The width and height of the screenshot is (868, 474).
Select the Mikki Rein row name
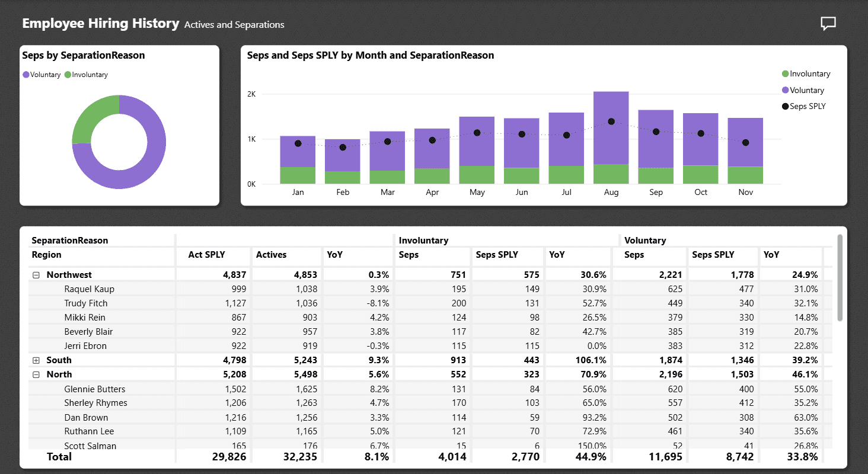click(85, 318)
